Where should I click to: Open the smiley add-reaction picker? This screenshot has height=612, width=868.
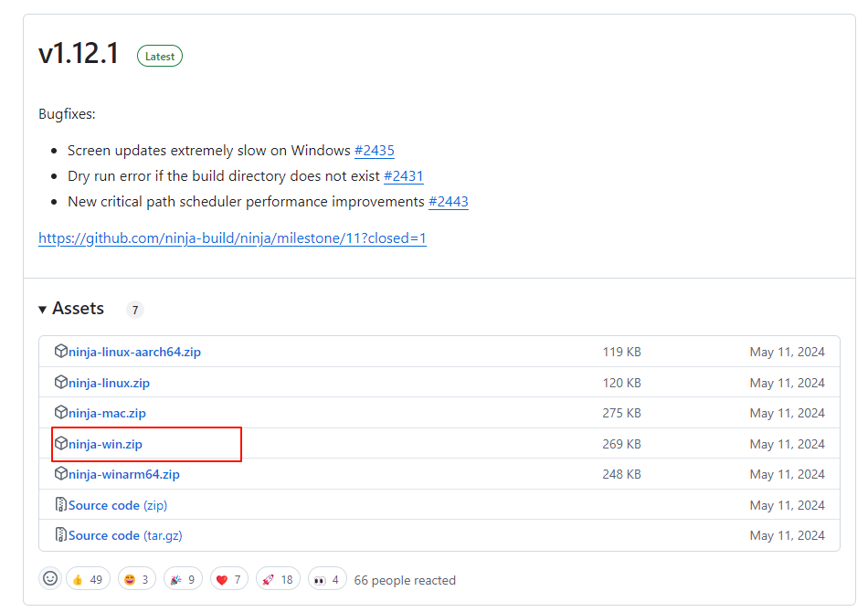(50, 579)
